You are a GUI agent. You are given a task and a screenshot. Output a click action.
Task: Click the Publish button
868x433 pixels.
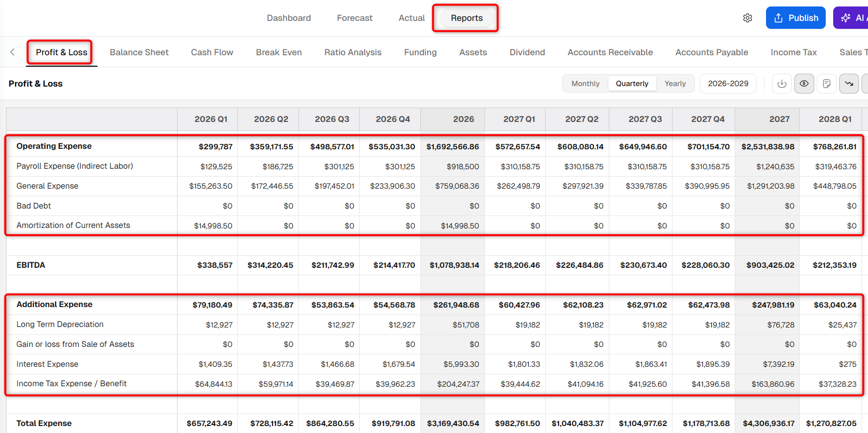795,18
